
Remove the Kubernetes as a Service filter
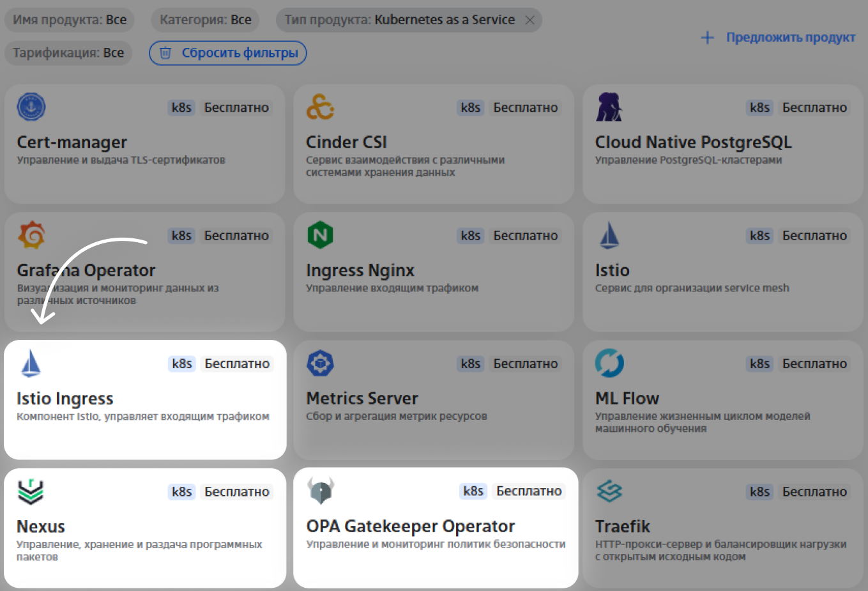click(529, 20)
